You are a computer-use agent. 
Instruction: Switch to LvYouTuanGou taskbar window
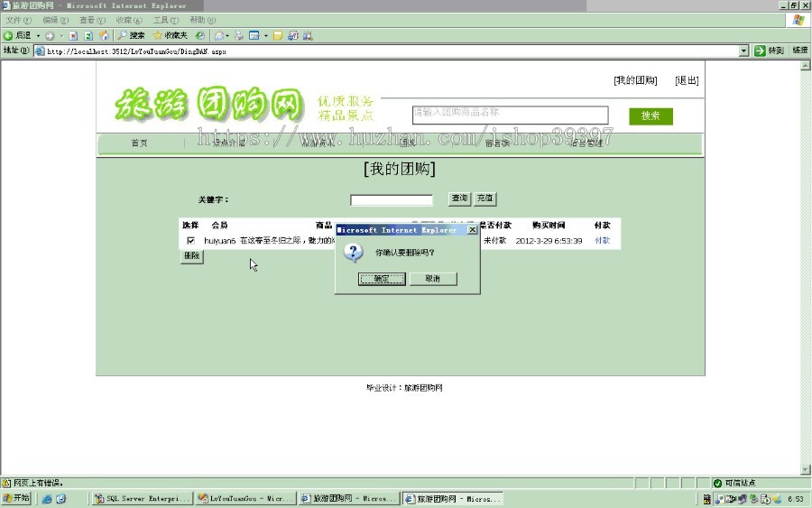click(246, 499)
